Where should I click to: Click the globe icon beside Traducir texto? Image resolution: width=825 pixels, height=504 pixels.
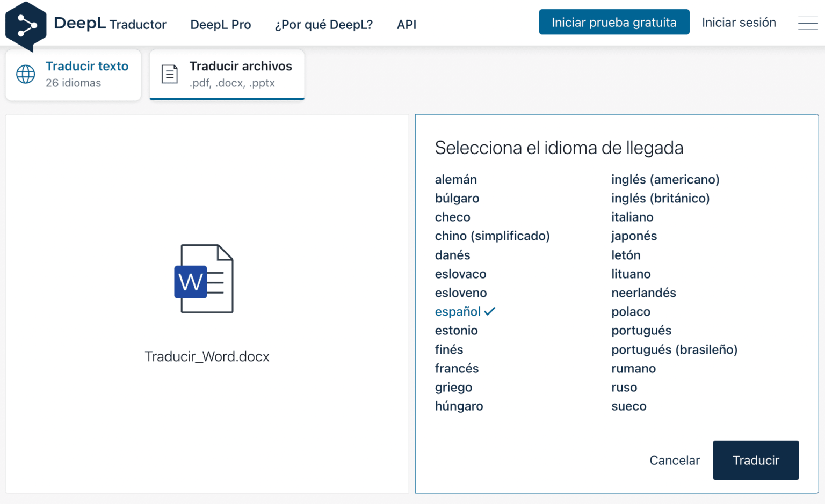pyautogui.click(x=25, y=74)
